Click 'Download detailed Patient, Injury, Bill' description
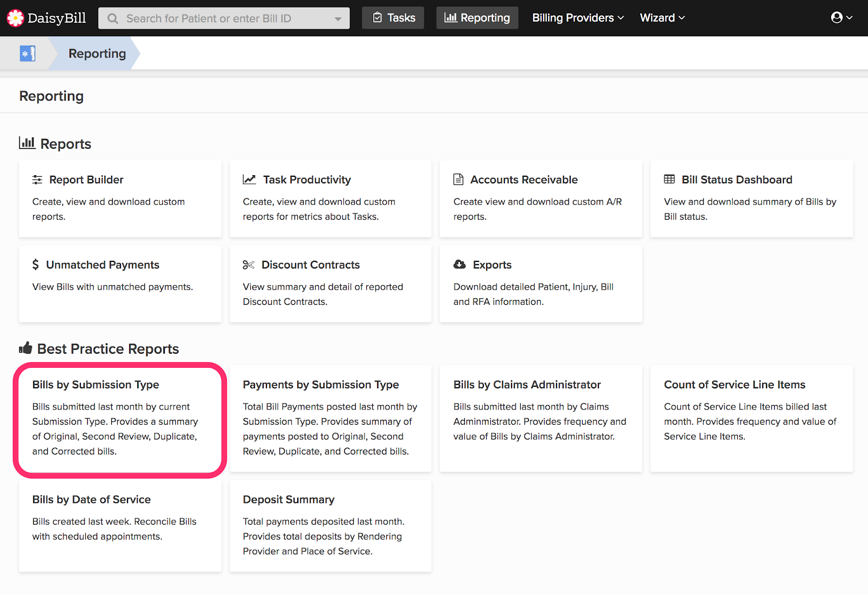Viewport: 868px width, 595px height. pyautogui.click(x=533, y=287)
